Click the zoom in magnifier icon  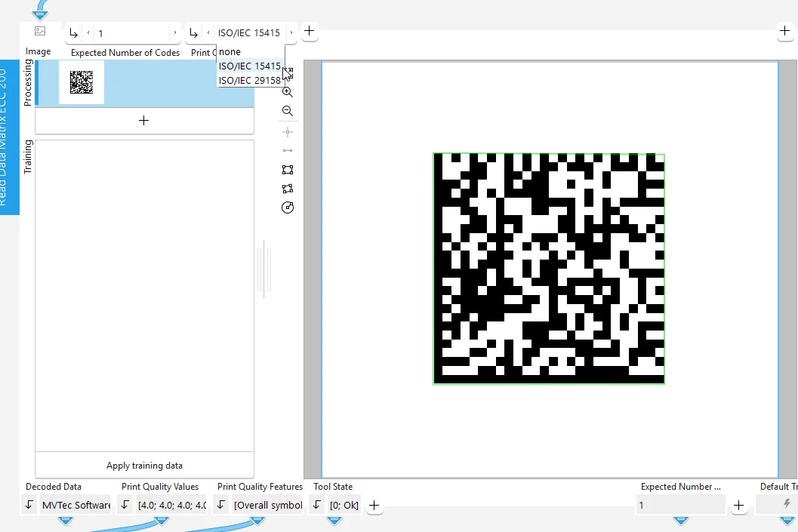(287, 92)
